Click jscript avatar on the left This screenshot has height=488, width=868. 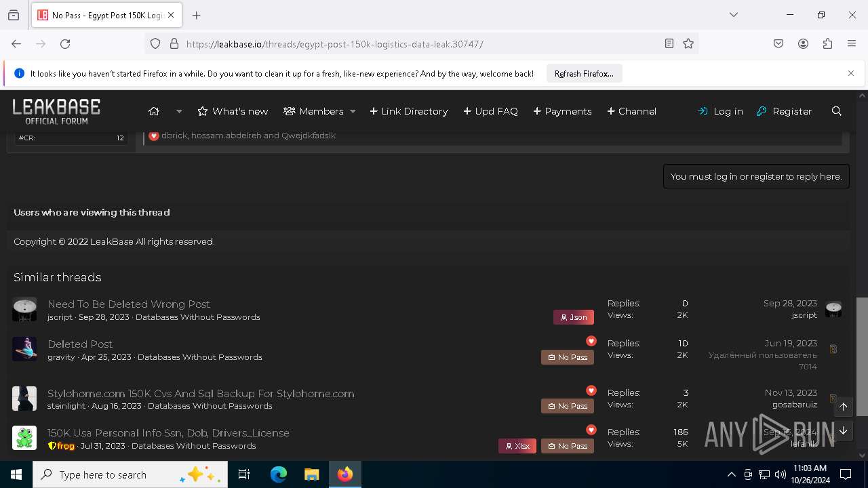tap(24, 309)
